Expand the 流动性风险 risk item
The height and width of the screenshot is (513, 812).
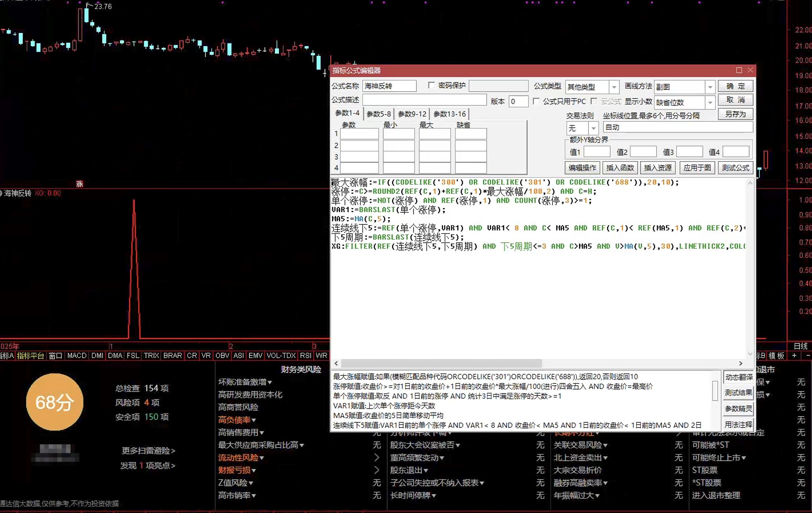point(241,458)
